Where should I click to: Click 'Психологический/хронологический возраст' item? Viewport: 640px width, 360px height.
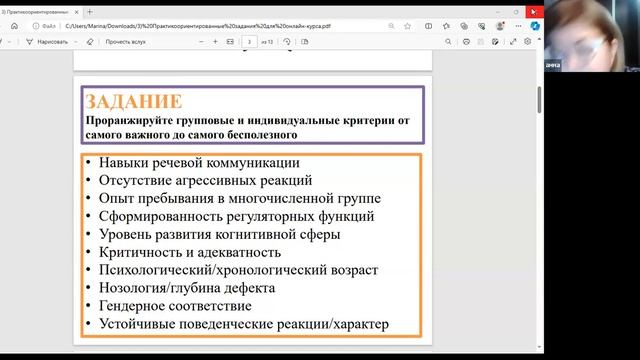click(238, 270)
